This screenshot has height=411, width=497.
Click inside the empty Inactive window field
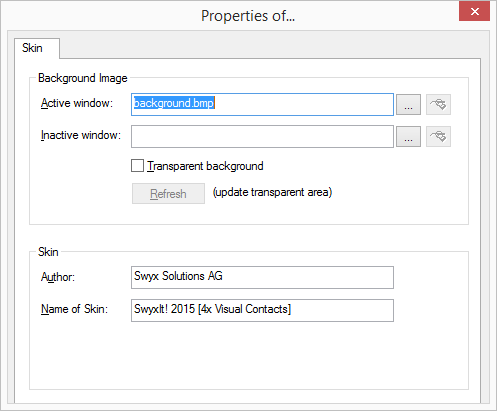coord(262,136)
